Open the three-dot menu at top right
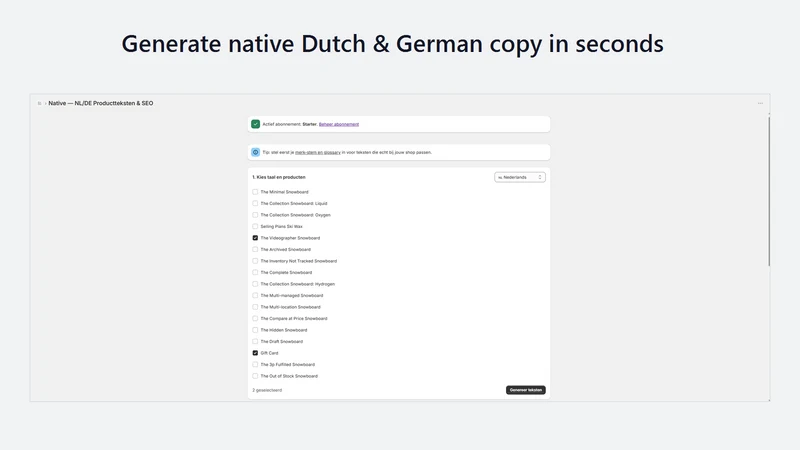The height and width of the screenshot is (450, 800). 760,103
